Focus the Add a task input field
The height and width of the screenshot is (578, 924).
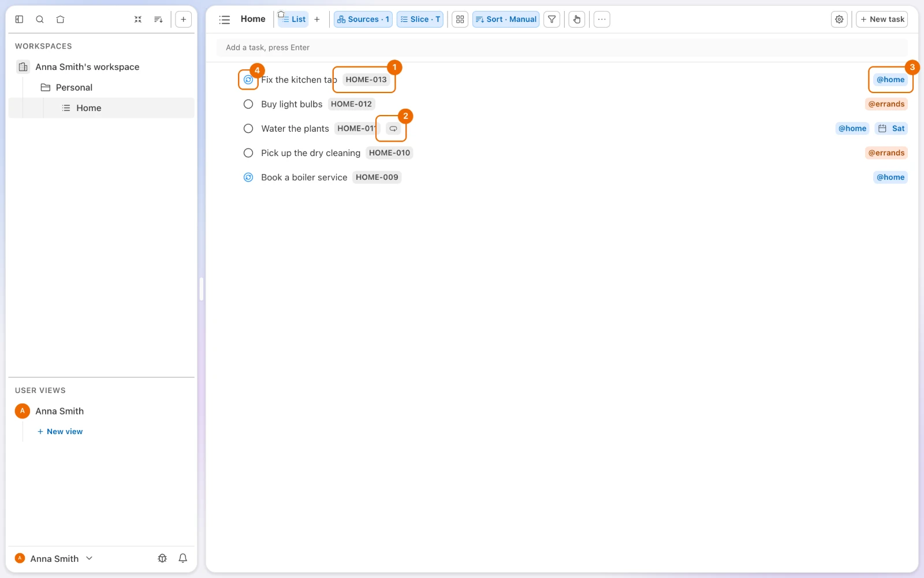tap(562, 47)
